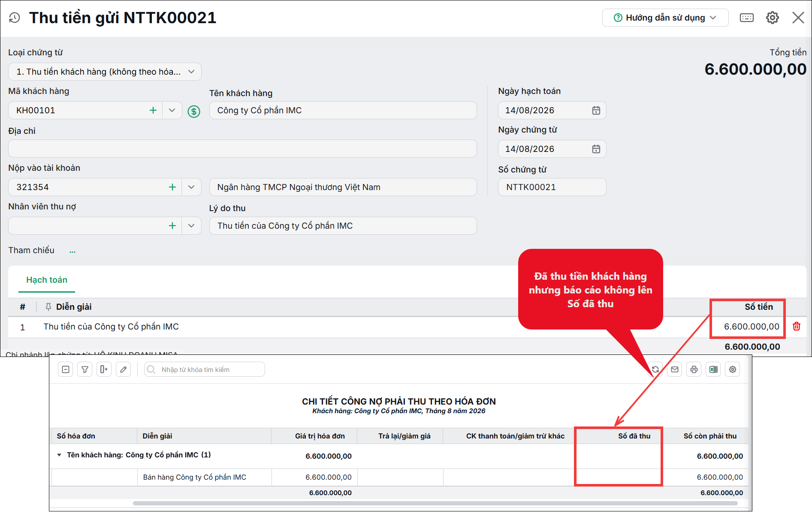
Task: Expand the Nộp vào tài khoản dropdown
Action: tap(191, 187)
